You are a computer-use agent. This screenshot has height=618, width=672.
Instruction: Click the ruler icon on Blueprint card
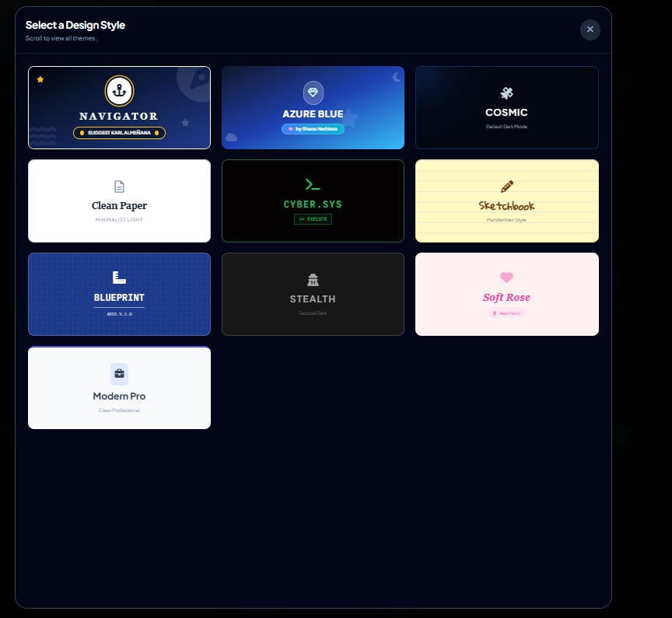click(x=119, y=277)
